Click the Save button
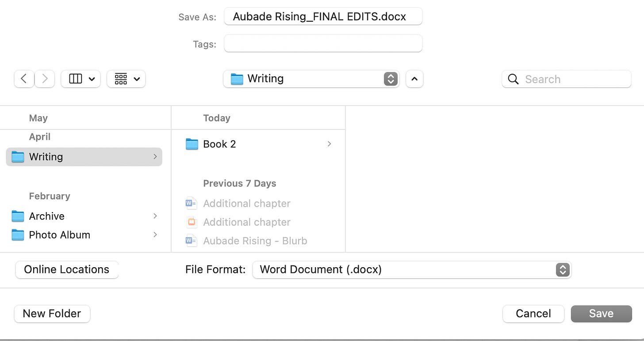 [602, 314]
